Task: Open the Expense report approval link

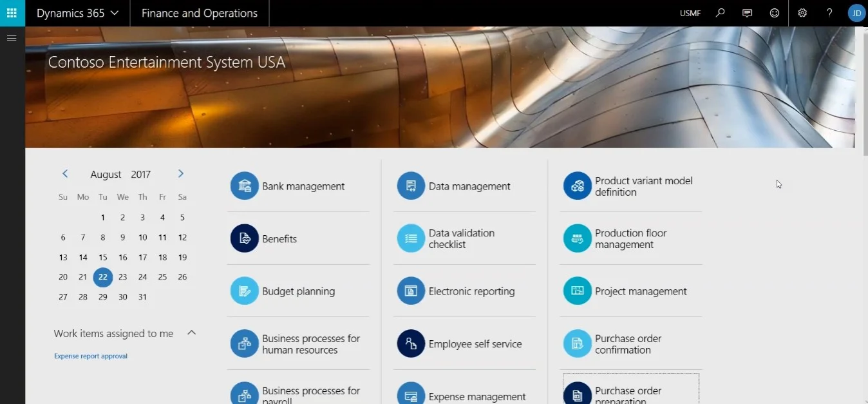Action: 91,356
